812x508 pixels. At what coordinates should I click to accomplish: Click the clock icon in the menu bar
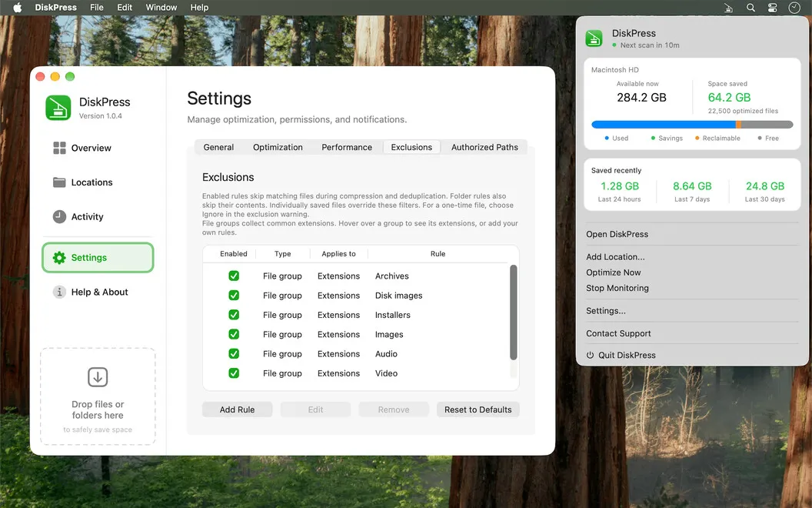coord(794,7)
